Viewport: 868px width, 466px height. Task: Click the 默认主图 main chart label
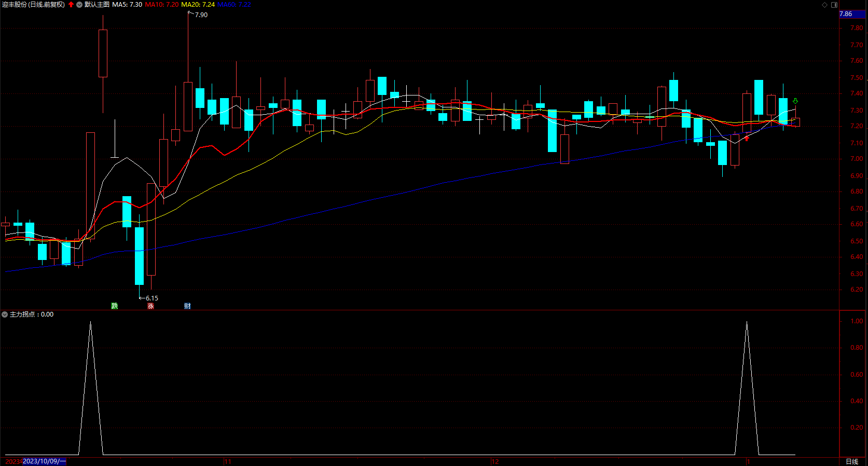pos(97,5)
